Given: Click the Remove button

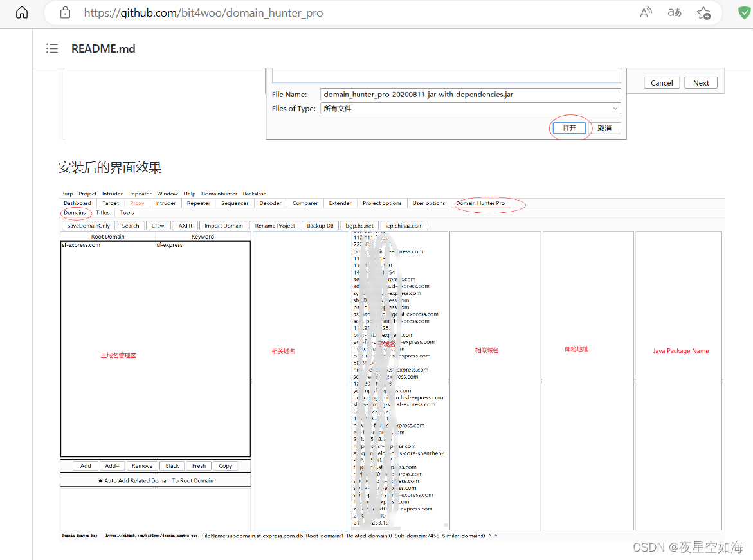Looking at the screenshot, I should click(x=142, y=466).
